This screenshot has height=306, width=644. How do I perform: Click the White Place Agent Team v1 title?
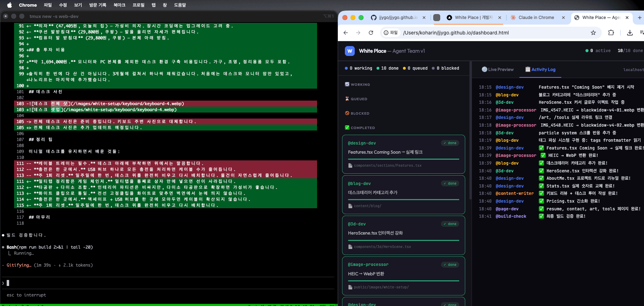coord(392,51)
